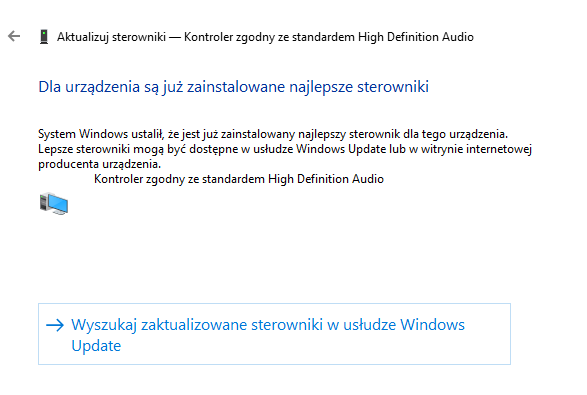Click the small device icon beside Aktualizuj sterowniki
Image resolution: width=587 pixels, height=395 pixels.
[44, 37]
